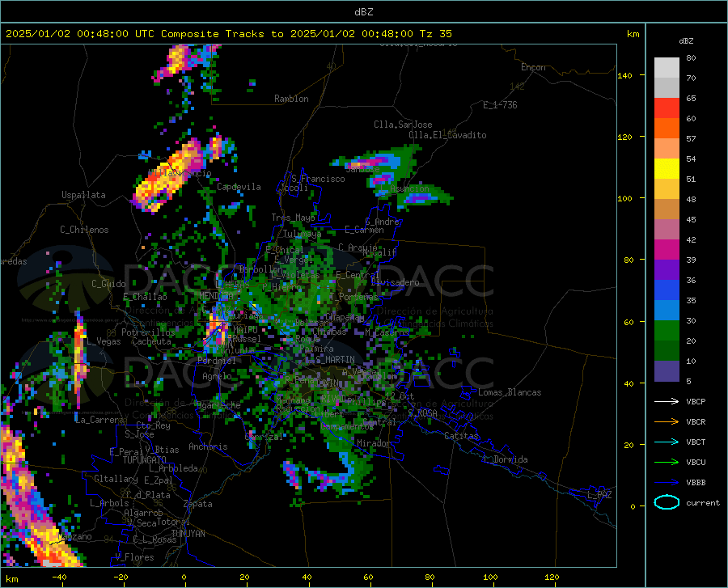Click the 'Divisadero' map label
Image resolution: width=728 pixels, height=588 pixels.
[x=395, y=282]
